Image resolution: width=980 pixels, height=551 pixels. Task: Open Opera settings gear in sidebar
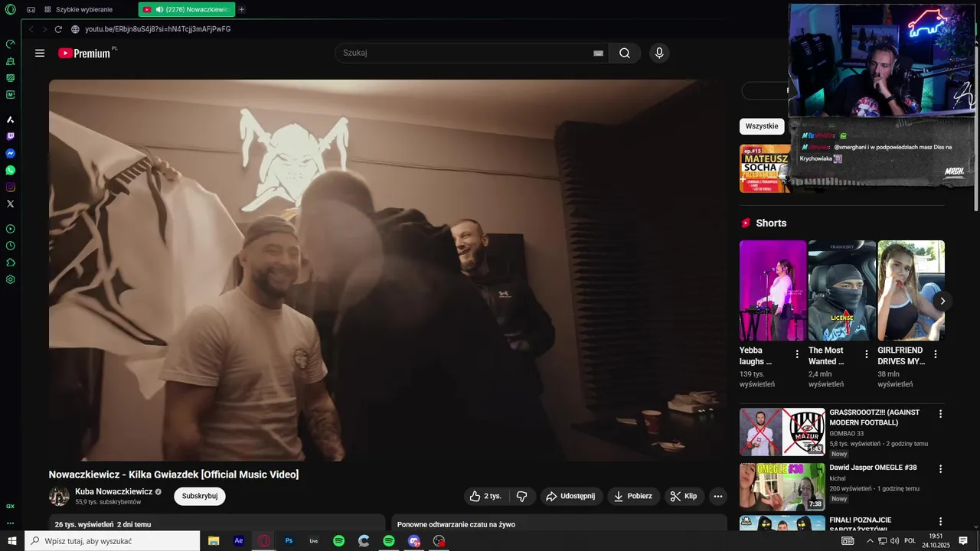[x=11, y=279]
